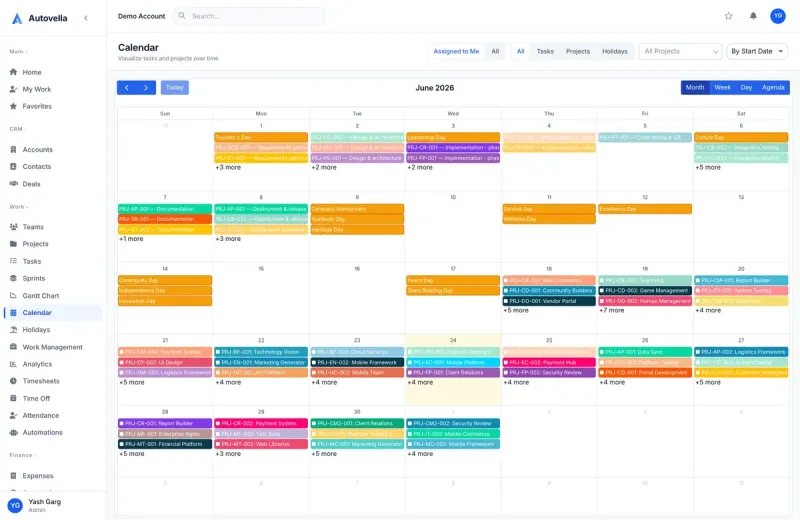Image resolution: width=800 pixels, height=520 pixels.
Task: Switch to Agenda view
Action: coord(773,88)
